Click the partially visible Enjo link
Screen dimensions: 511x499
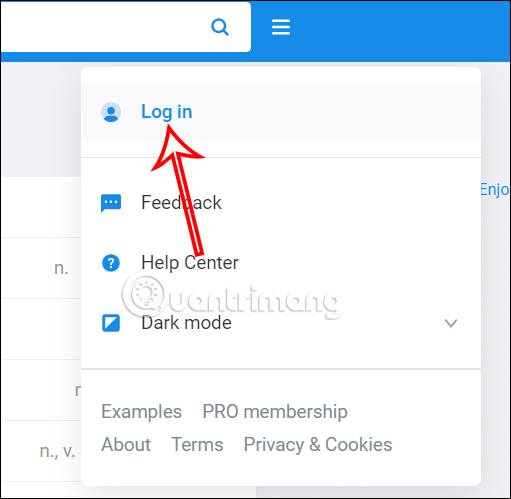pos(495,190)
